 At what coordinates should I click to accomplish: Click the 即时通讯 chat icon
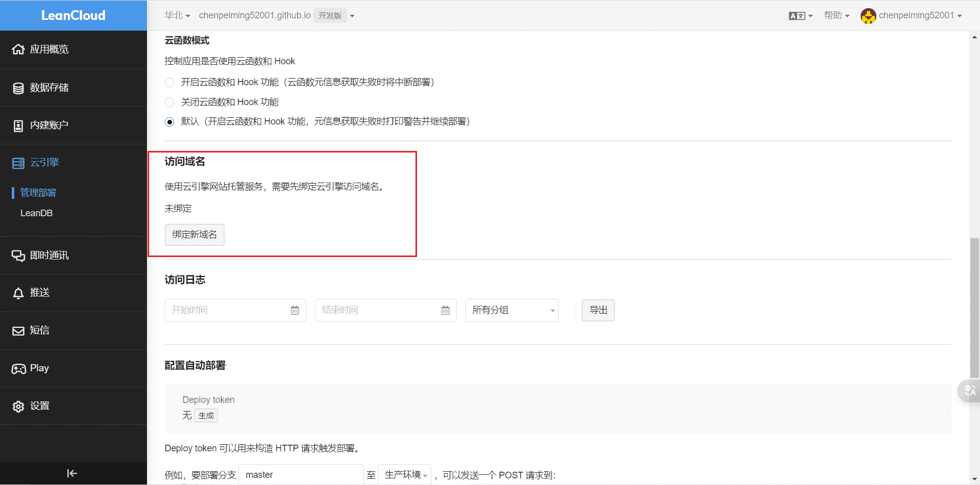click(x=18, y=256)
